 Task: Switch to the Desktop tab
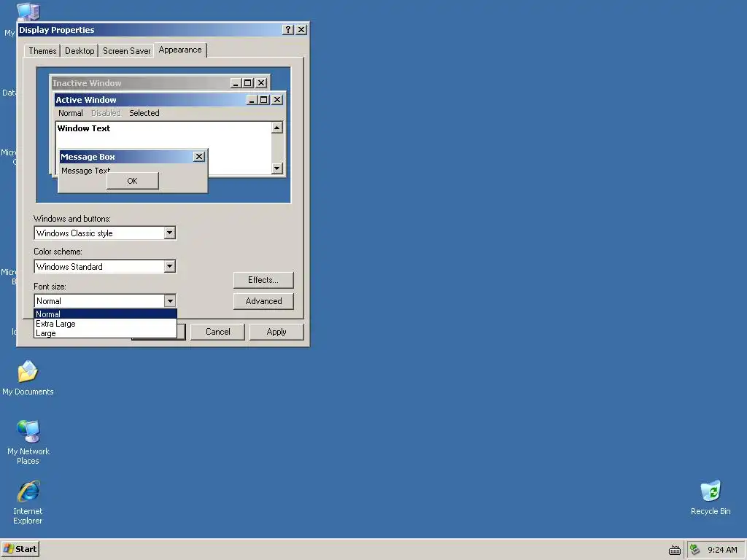80,51
